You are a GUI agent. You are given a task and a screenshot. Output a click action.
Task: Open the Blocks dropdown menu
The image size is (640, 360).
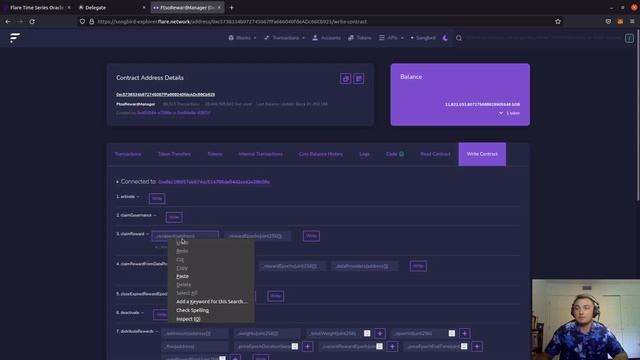tap(242, 38)
